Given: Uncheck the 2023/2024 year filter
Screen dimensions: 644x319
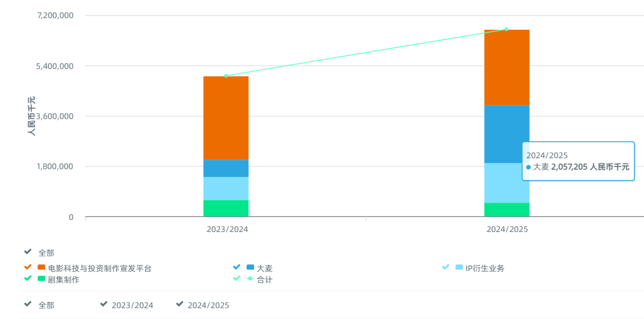Looking at the screenshot, I should [104, 305].
